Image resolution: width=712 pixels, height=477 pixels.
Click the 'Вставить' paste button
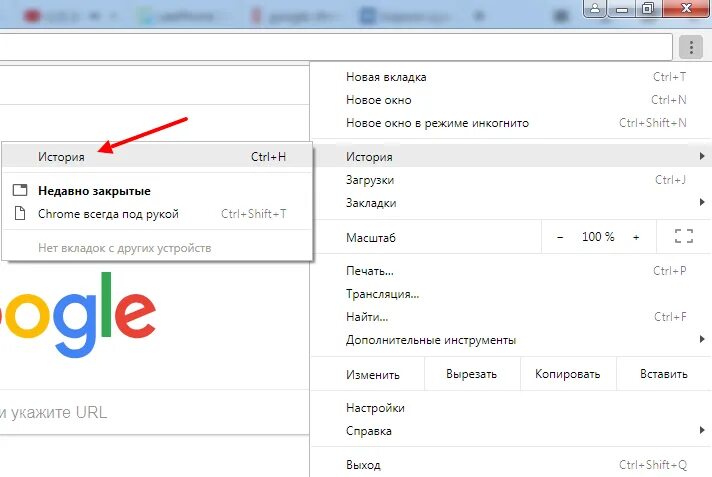click(664, 374)
